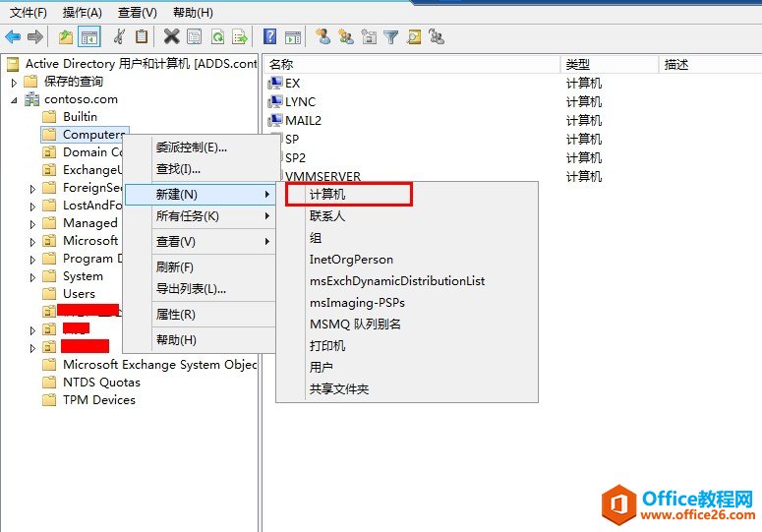This screenshot has width=762, height=532.
Task: Select 共享文件夹 in the New submenu
Action: click(407, 388)
